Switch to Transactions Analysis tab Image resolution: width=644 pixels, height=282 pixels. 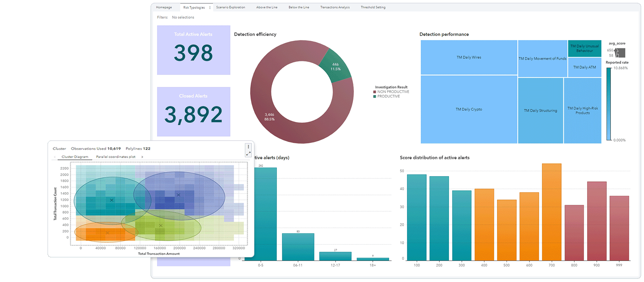tap(335, 7)
